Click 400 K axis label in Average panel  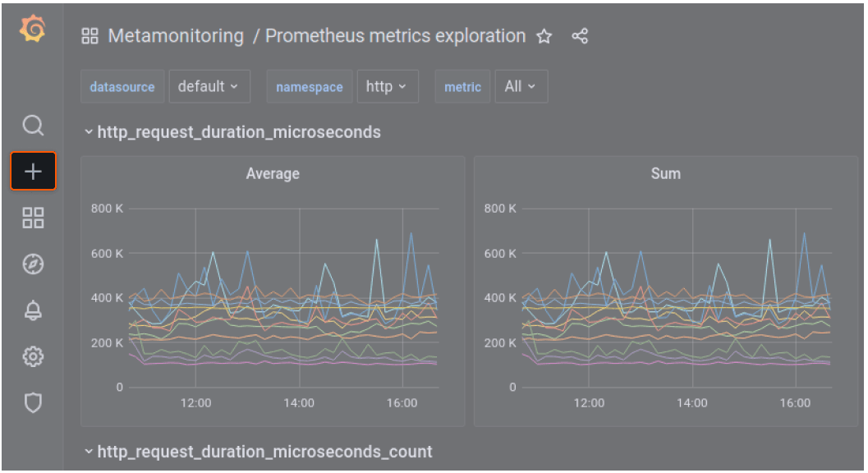click(x=108, y=298)
